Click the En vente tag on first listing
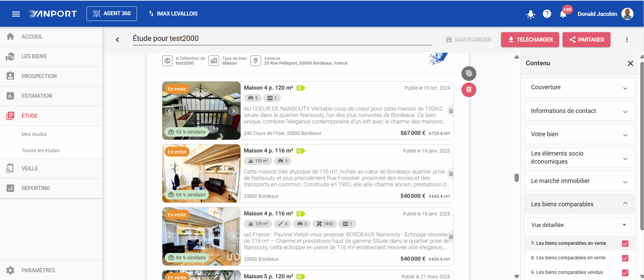The image size is (644, 280). point(177,89)
